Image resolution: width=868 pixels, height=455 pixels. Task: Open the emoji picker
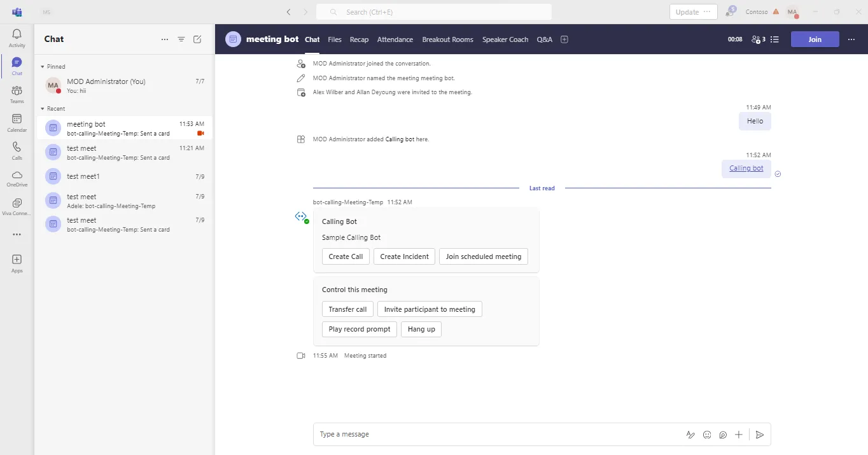(x=707, y=435)
